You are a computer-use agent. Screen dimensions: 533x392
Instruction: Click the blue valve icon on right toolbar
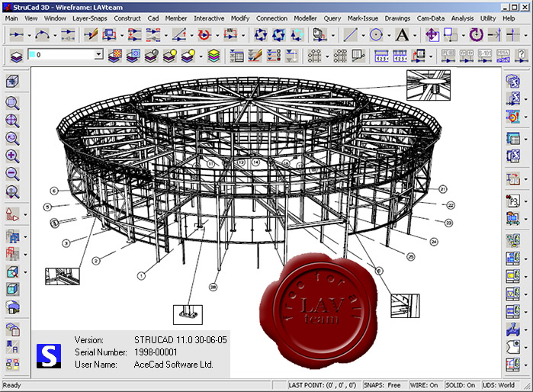513,329
